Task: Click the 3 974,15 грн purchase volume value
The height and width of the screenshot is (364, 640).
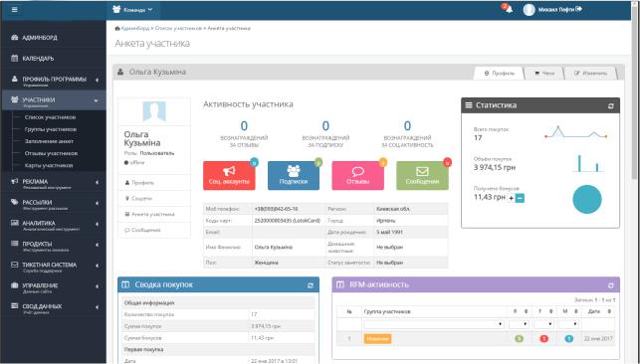Action: click(495, 167)
